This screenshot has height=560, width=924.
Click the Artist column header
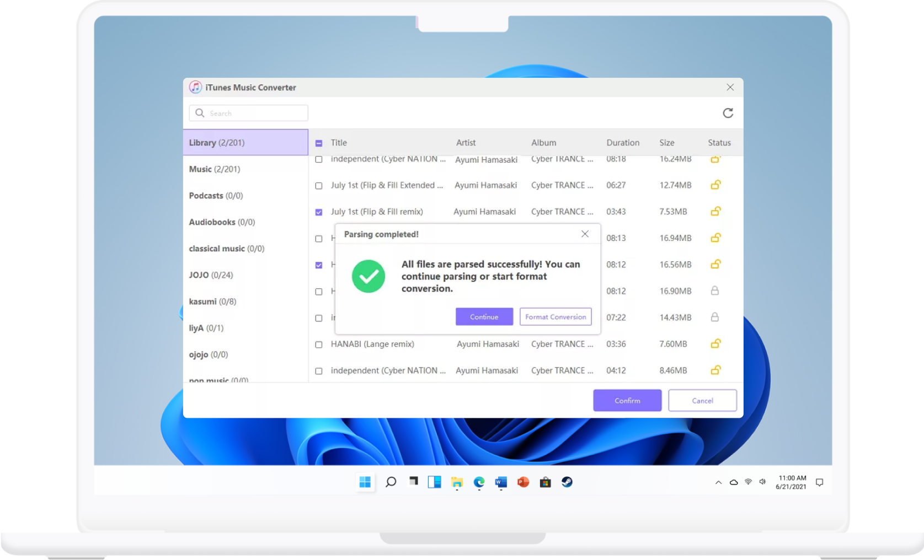[x=466, y=142]
